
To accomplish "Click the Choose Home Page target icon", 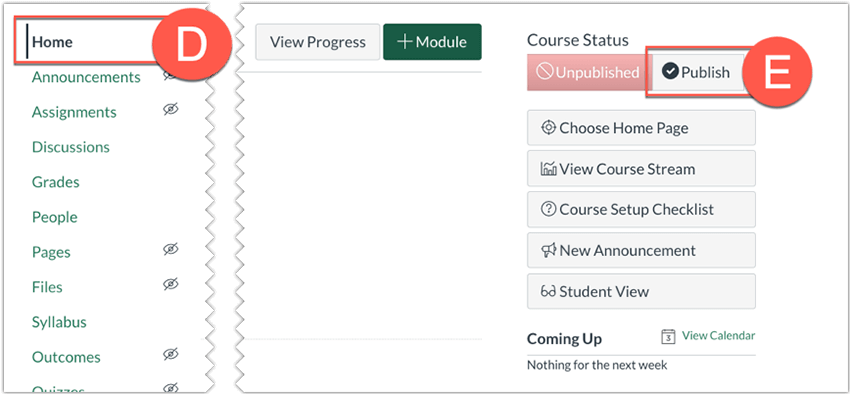I will tap(549, 128).
